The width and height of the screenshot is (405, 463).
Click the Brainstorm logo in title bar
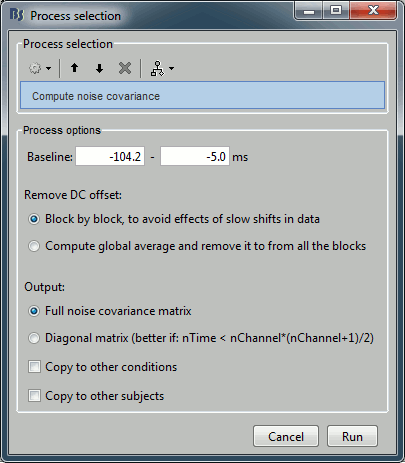(17, 15)
